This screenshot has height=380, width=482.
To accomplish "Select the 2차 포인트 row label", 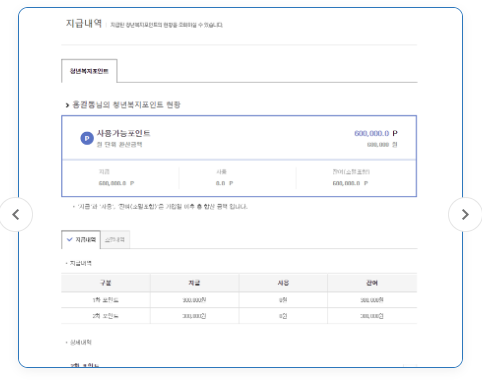I will [x=105, y=316].
